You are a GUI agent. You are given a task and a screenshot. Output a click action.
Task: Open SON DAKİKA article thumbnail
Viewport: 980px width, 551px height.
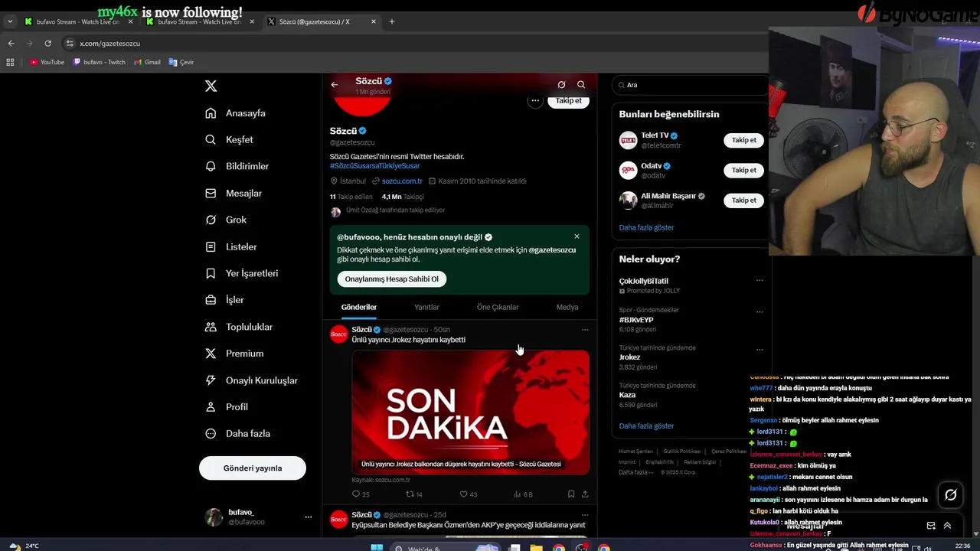[471, 412]
